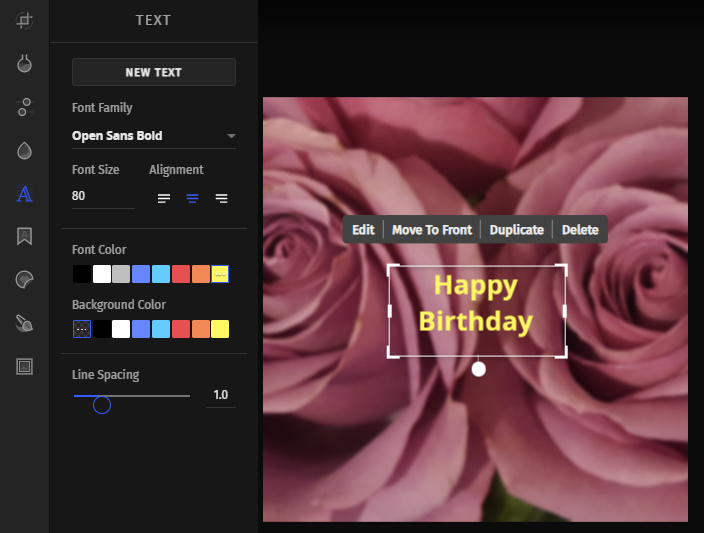704x533 pixels.
Task: Set font color to orange
Action: pyautogui.click(x=201, y=274)
